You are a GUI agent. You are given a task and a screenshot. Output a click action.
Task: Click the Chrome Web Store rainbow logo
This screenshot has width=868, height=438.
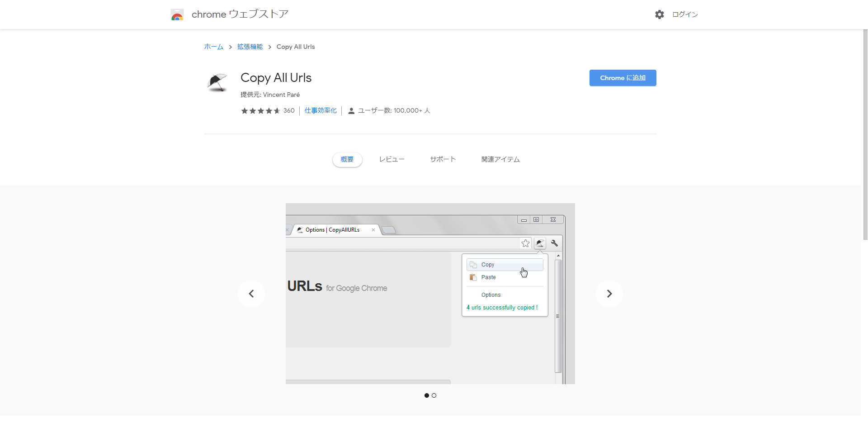click(177, 15)
